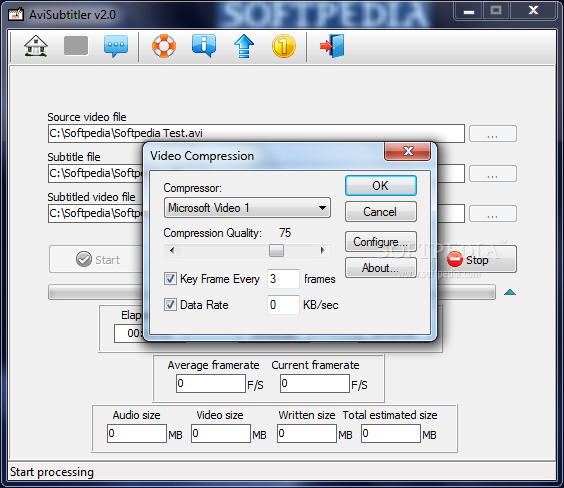Click the grayed Start button

pyautogui.click(x=96, y=259)
